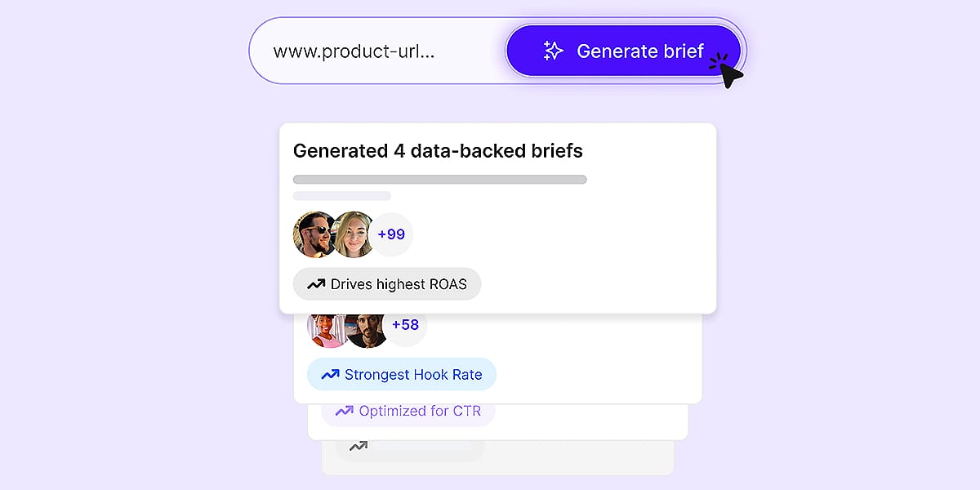Click the purple trend icon beside CTR
The image size is (980, 490).
(344, 411)
